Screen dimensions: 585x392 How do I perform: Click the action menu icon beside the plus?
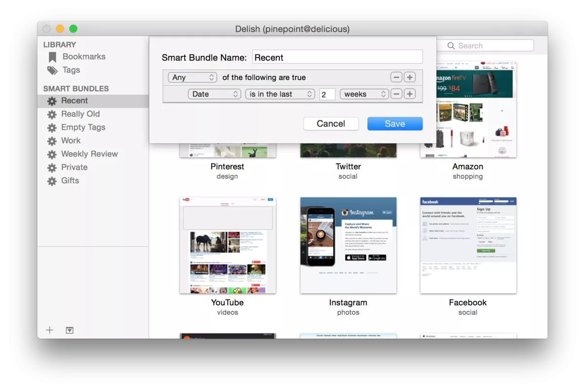tap(70, 330)
